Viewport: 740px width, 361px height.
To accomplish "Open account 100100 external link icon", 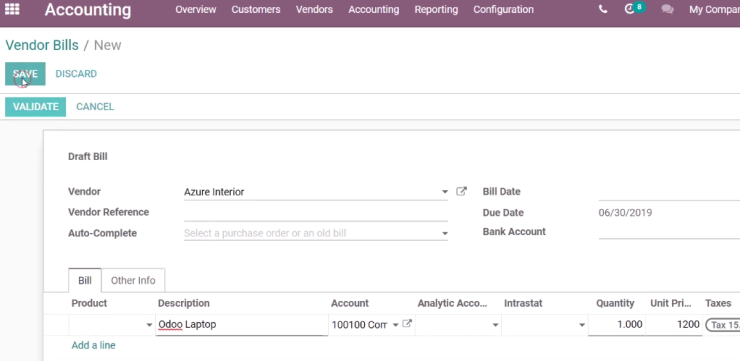I will 407,324.
